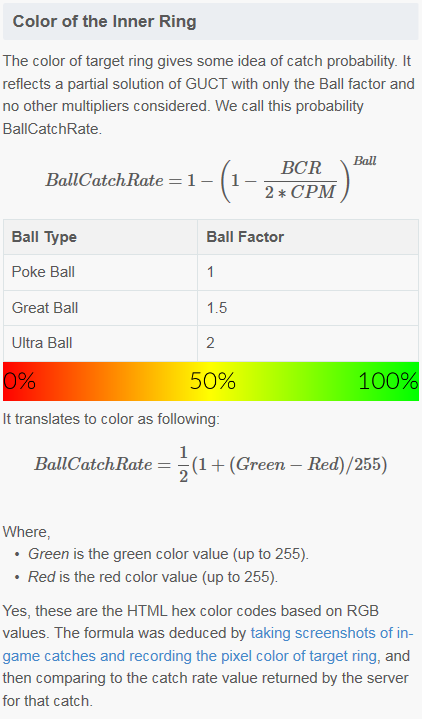The width and height of the screenshot is (422, 719).
Task: Click the 'Ultra Ball' table cell
Action: 100,343
